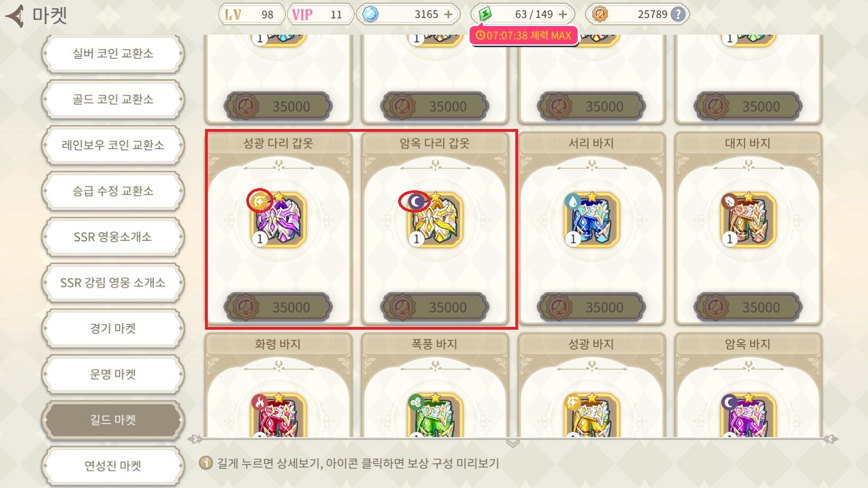Buy 서리 바지 for 35000 coins
Screen dimensions: 868x488
click(x=591, y=307)
